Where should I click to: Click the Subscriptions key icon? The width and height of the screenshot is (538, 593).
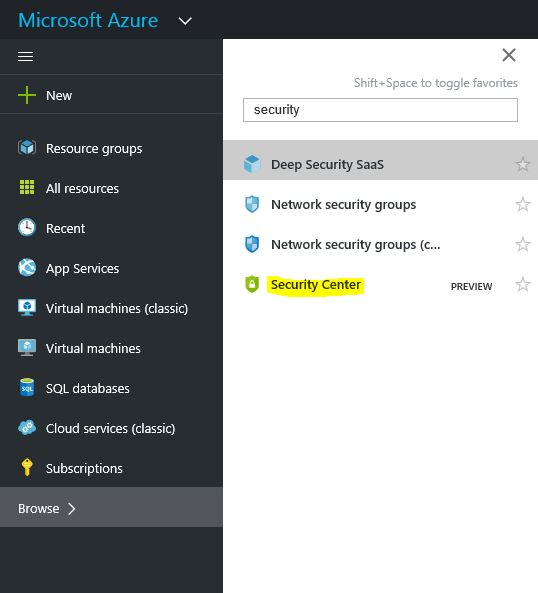click(x=27, y=467)
